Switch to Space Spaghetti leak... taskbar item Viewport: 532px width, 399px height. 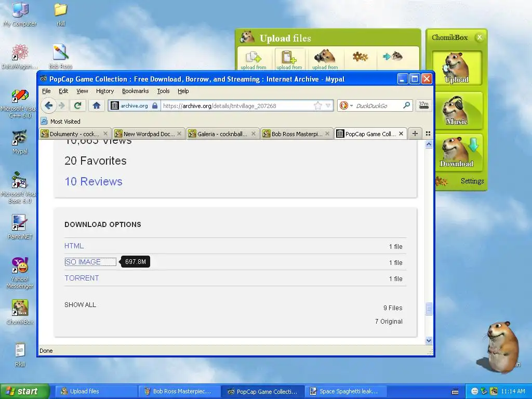[345, 391]
